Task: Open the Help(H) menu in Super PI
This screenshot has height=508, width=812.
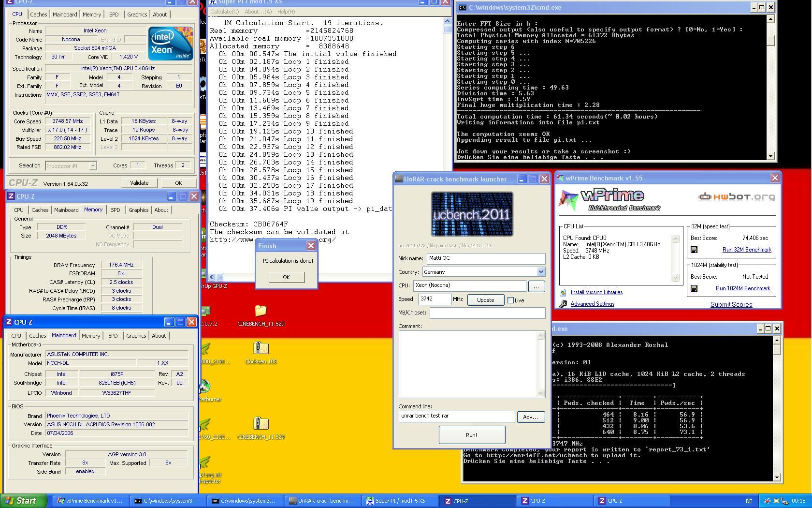Action: tap(286, 12)
